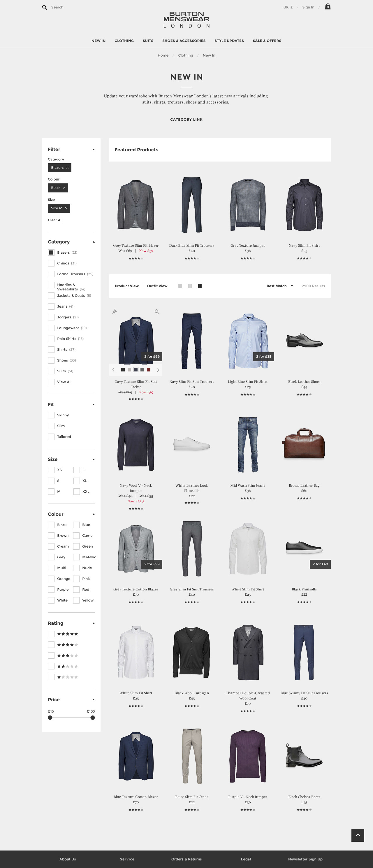Open the shopping bag icon
This screenshot has width=373, height=868.
[328, 6]
